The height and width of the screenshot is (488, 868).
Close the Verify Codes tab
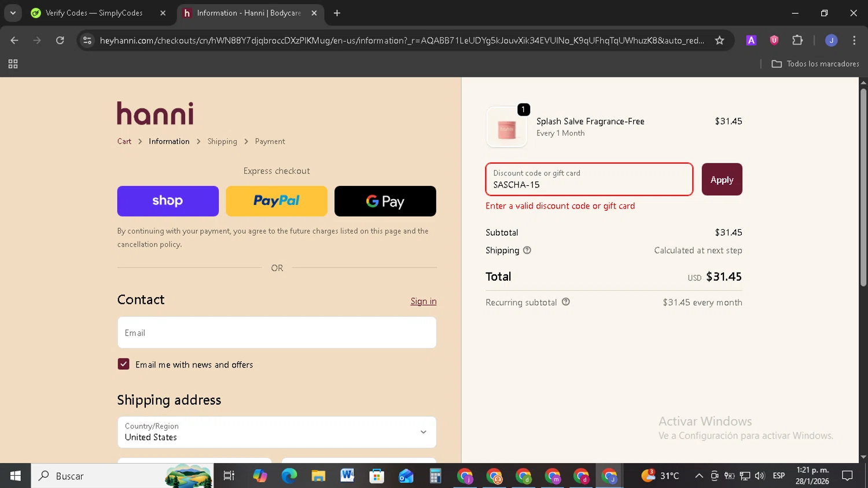pos(163,13)
